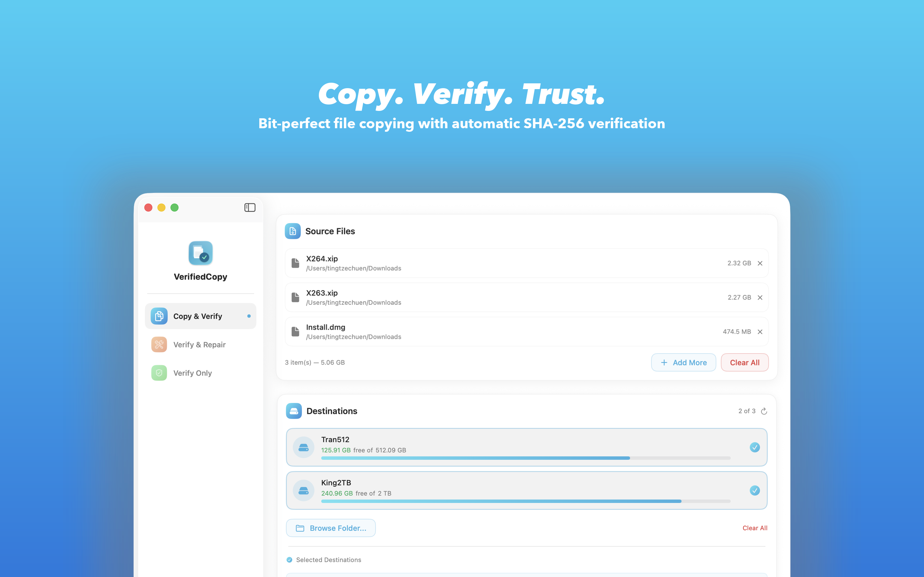This screenshot has width=924, height=577.
Task: Open Browse Folder to pick a destination
Action: click(331, 528)
